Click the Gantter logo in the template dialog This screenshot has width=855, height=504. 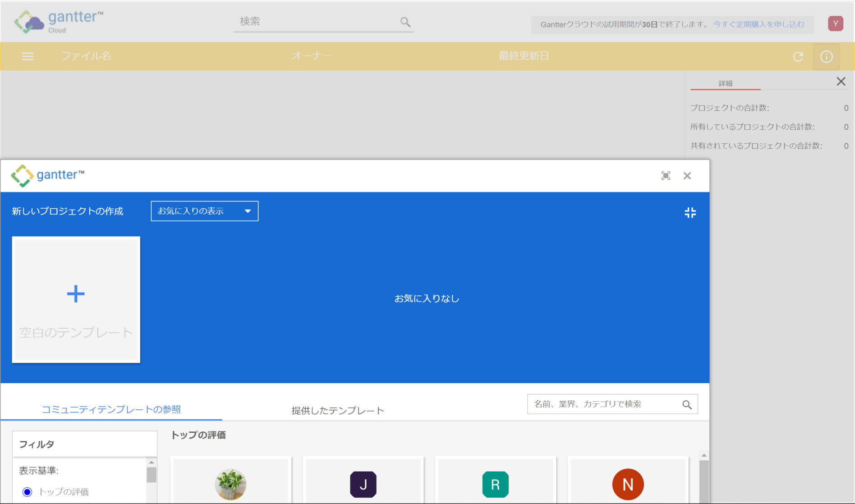pyautogui.click(x=48, y=175)
